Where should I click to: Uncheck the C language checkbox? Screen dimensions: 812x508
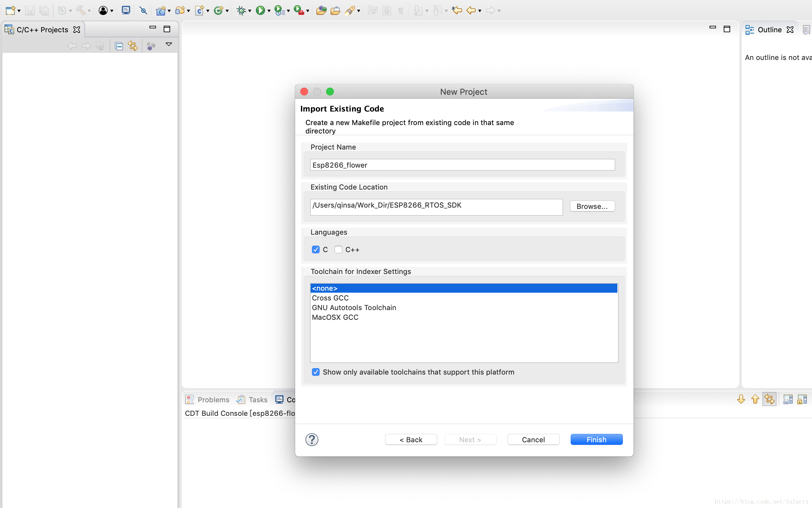coord(316,249)
